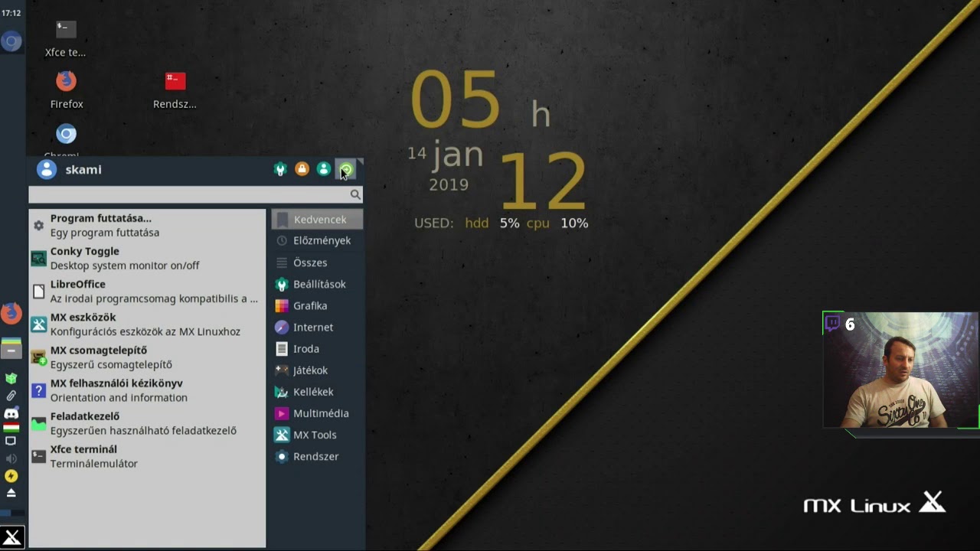
Task: Open the Multimédia category
Action: pyautogui.click(x=317, y=413)
